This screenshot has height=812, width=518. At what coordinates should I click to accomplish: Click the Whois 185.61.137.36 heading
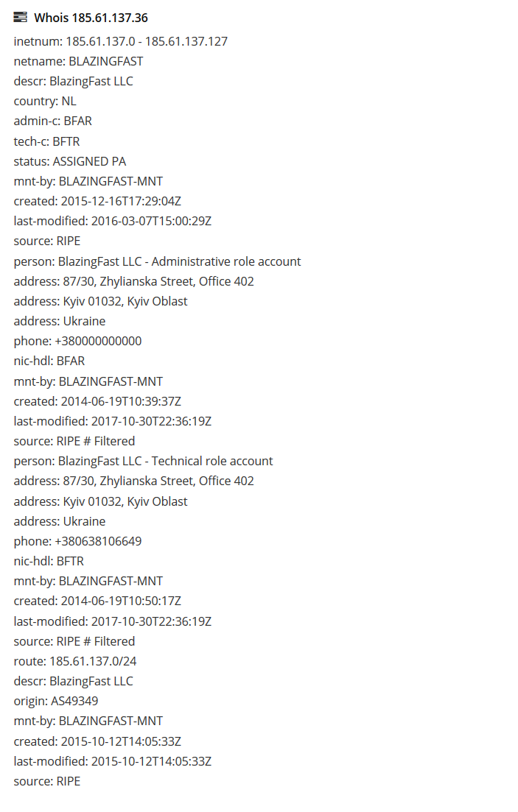(x=91, y=18)
